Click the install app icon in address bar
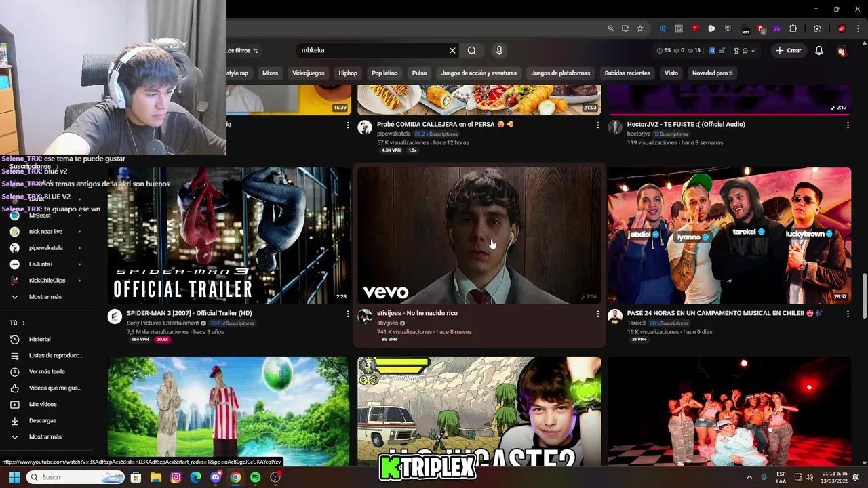 click(625, 28)
